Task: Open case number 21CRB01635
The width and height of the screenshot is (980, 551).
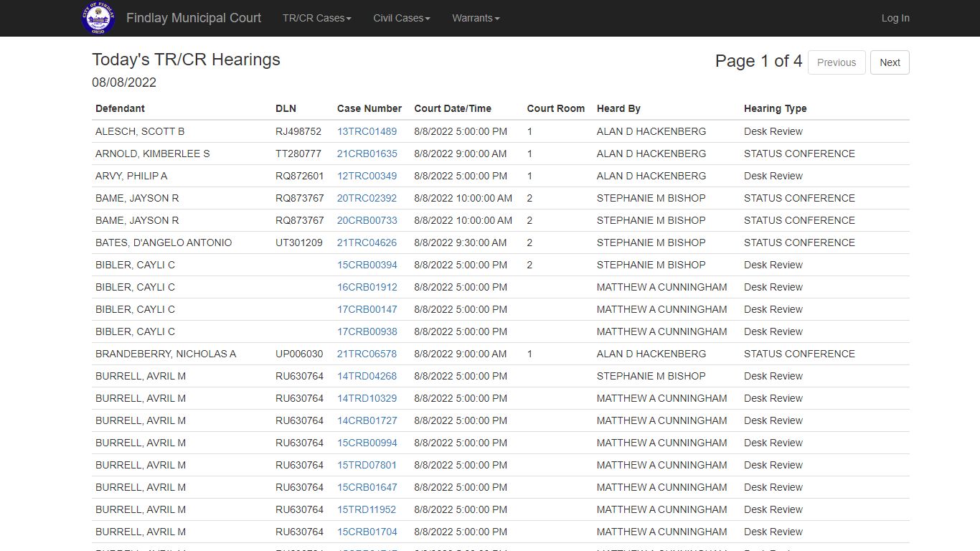Action: [367, 154]
